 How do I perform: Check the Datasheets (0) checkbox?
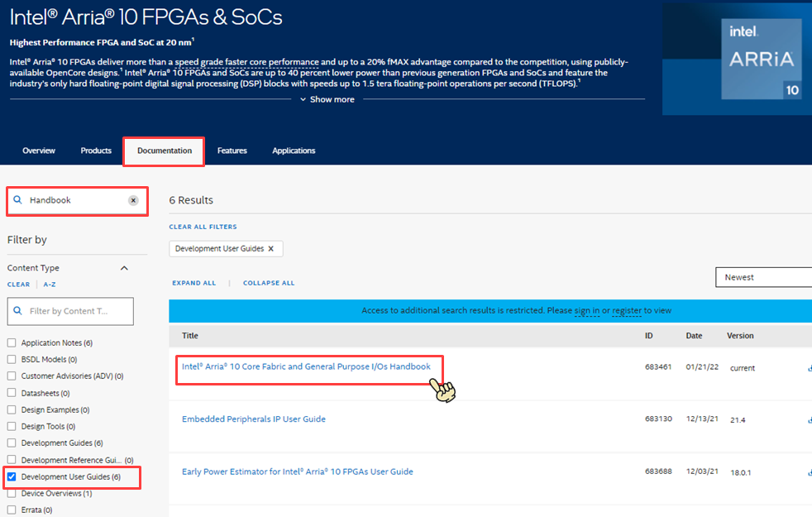(12, 393)
